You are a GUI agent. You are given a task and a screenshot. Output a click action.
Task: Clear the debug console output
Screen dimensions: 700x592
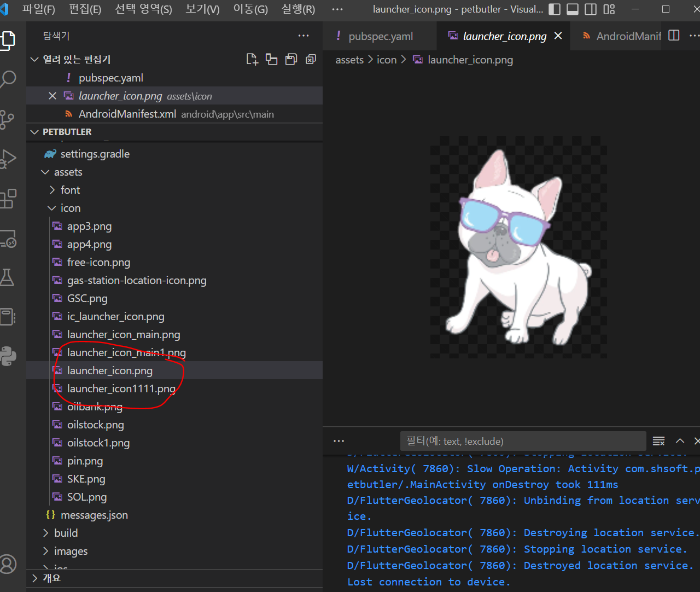point(659,441)
